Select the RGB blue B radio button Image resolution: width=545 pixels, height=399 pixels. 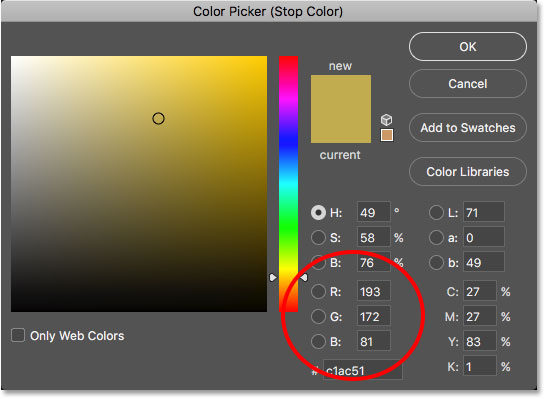[x=318, y=342]
